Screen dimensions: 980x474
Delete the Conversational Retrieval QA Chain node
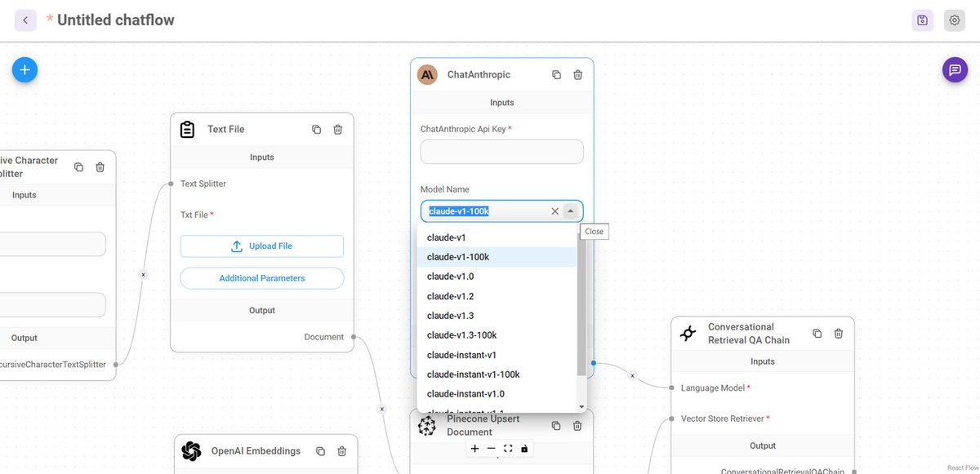click(838, 334)
